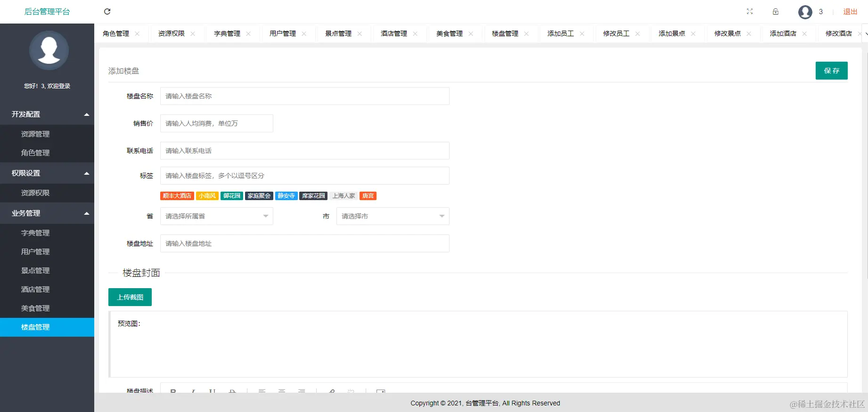
Task: Focus the 销售价 input field
Action: 217,123
